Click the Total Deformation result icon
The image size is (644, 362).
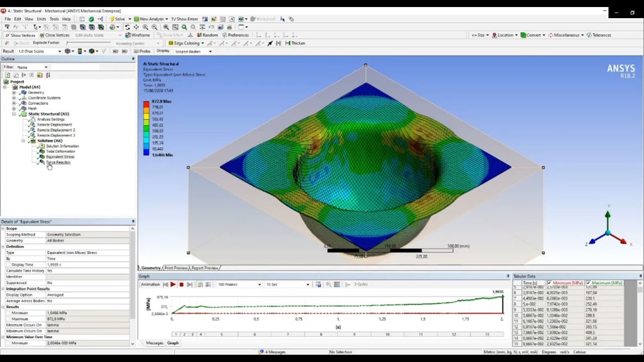point(42,151)
